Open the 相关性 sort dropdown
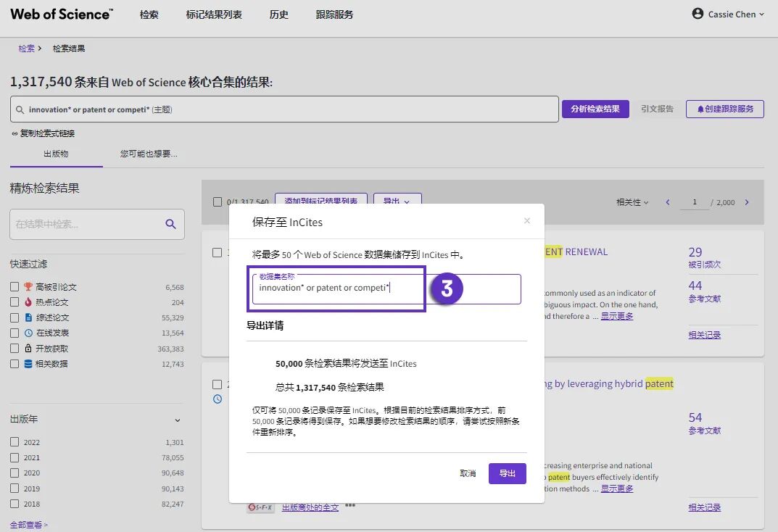This screenshot has width=778, height=532. (x=632, y=202)
